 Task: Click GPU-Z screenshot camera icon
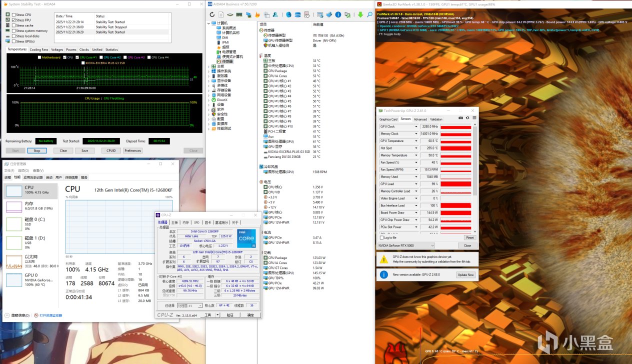tap(460, 118)
